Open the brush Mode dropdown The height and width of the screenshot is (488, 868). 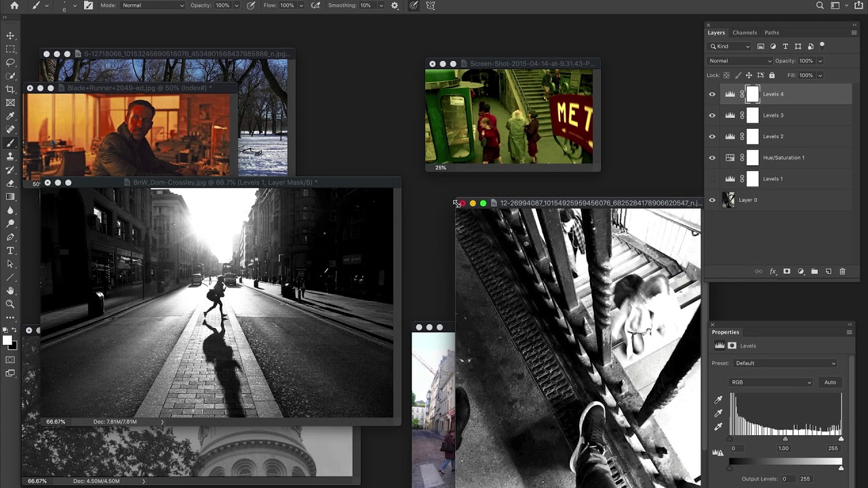pyautogui.click(x=153, y=5)
